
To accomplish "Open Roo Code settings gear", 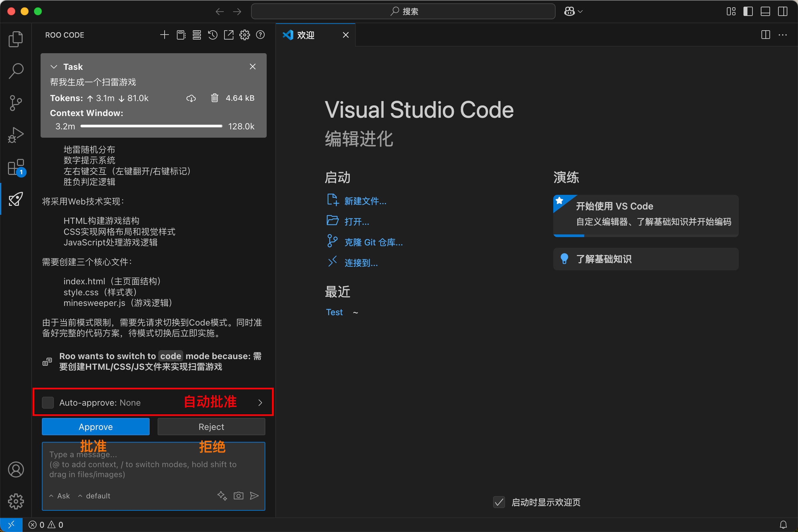I will click(x=245, y=35).
